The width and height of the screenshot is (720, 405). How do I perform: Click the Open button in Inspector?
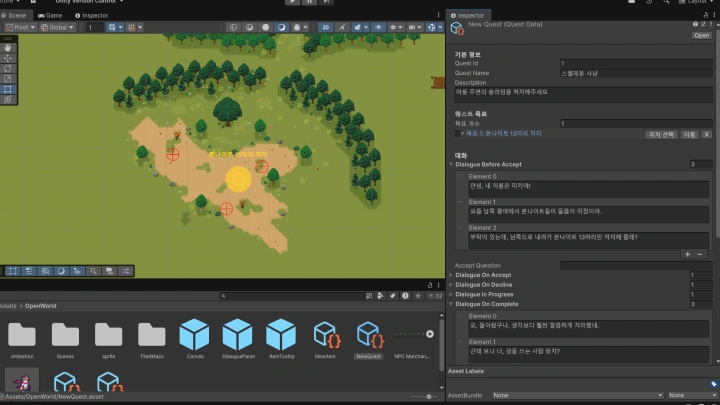pos(701,35)
